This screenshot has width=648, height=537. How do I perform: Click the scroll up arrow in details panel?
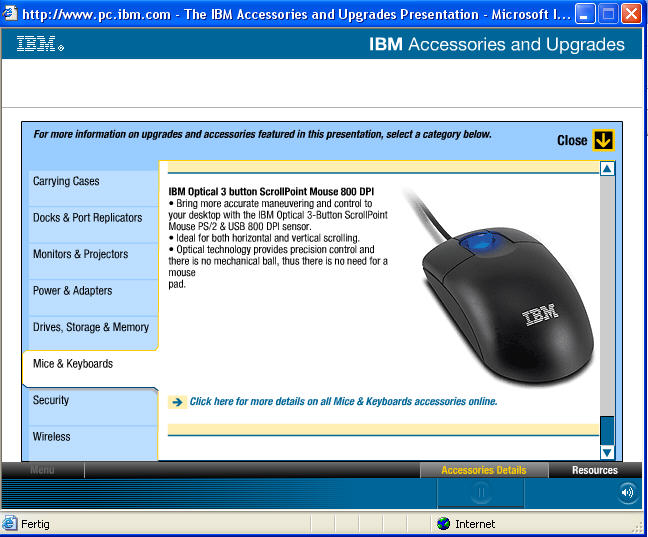pos(607,169)
